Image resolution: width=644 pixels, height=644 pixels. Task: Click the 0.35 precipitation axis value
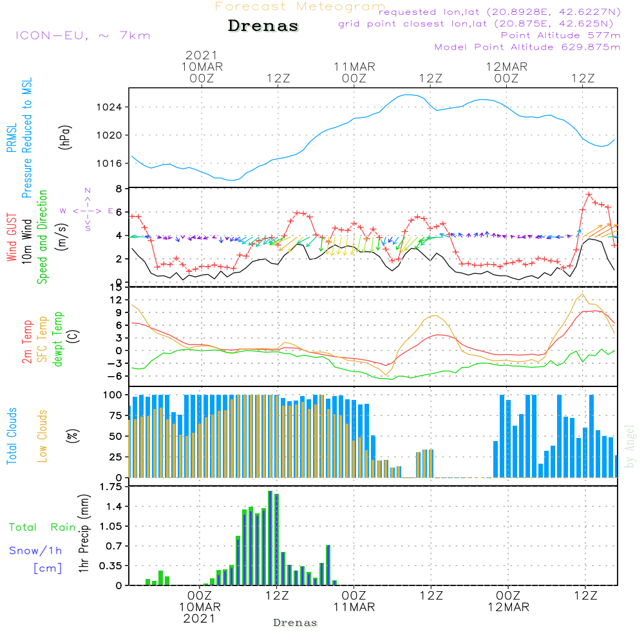[111, 566]
